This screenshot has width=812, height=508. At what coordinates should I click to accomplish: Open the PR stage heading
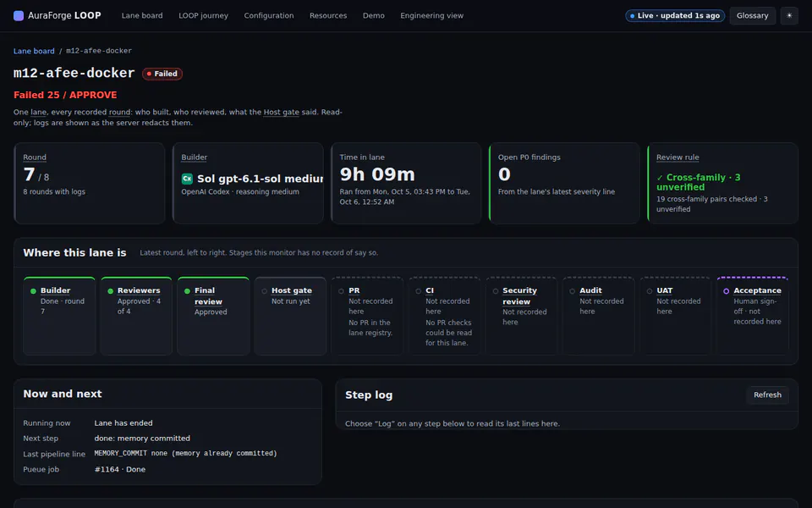(354, 290)
